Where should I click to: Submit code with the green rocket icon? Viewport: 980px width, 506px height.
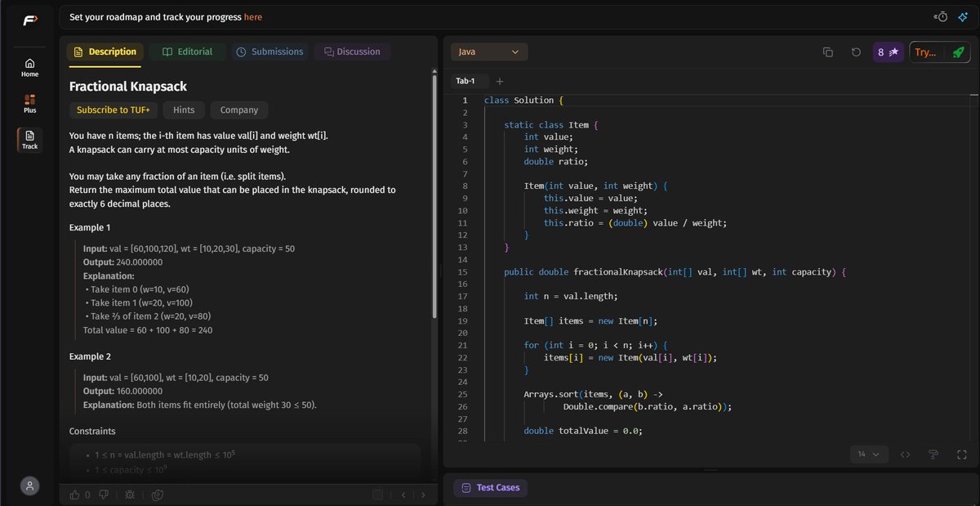point(957,51)
